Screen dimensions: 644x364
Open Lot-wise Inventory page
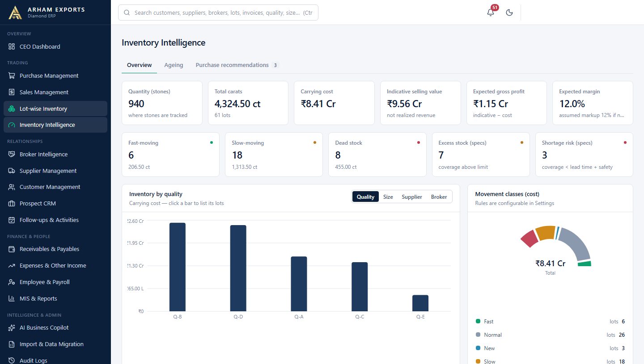(x=55, y=109)
